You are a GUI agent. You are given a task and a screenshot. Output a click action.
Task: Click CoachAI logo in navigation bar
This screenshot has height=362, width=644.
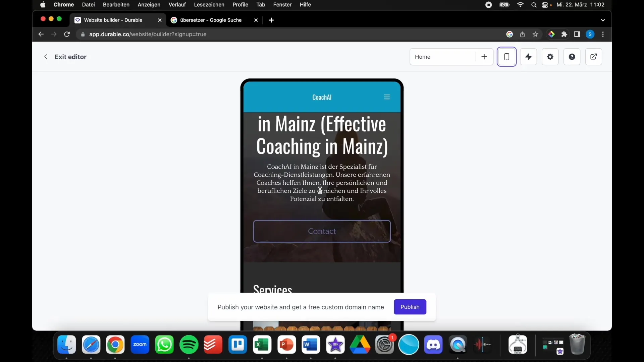(322, 97)
